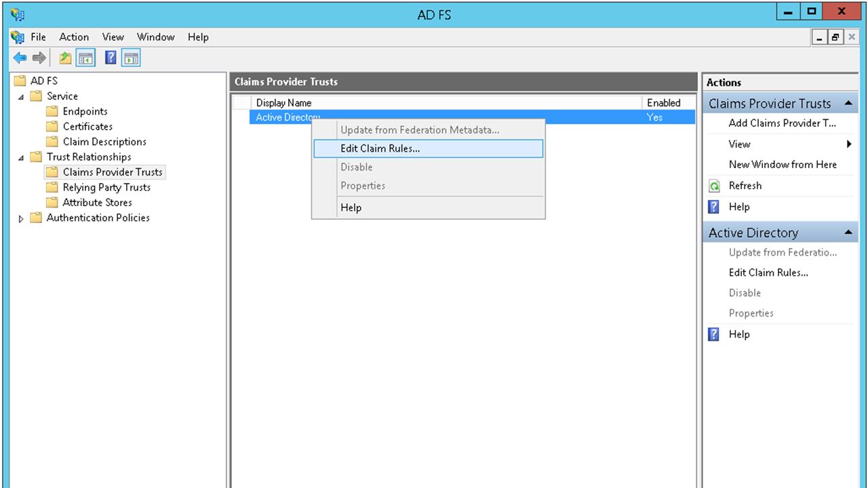Sort by Enabled column header
Image resolution: width=868 pixels, height=488 pixels.
(x=669, y=103)
